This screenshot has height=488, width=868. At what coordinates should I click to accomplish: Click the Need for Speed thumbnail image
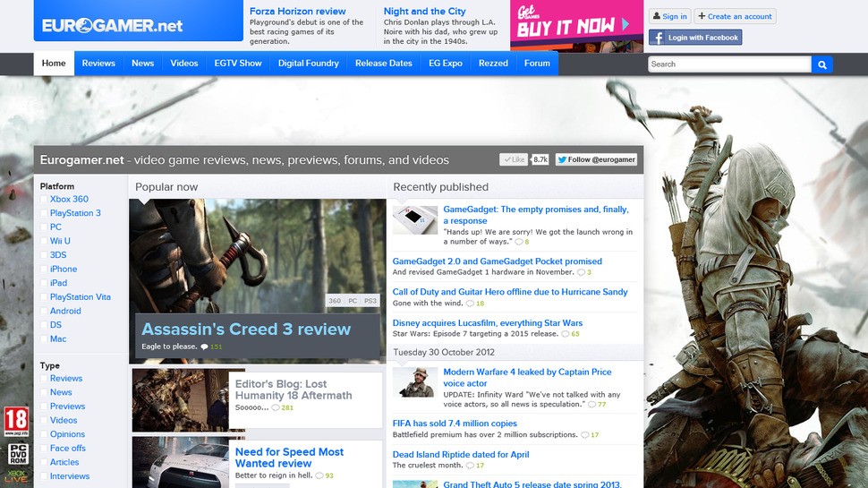(x=180, y=461)
